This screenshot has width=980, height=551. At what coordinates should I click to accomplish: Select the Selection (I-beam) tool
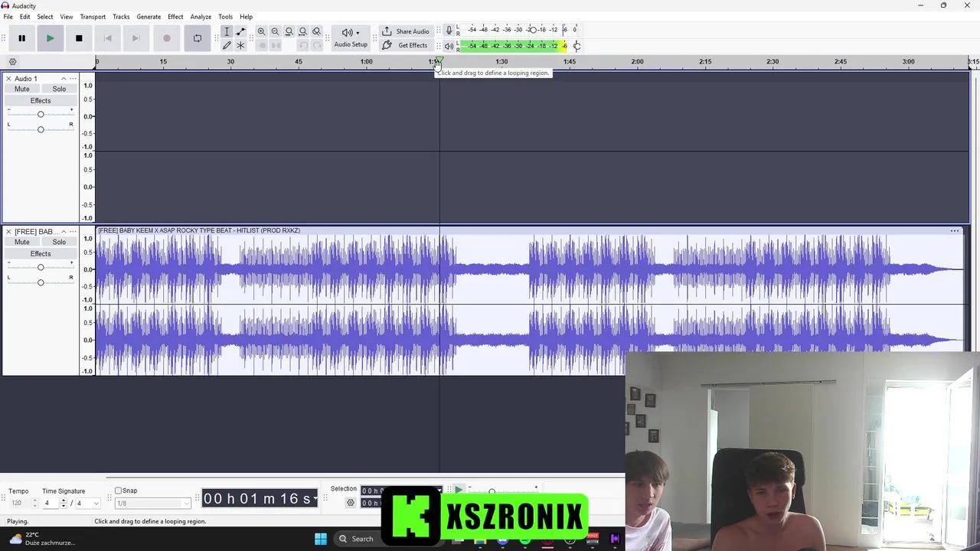(227, 31)
